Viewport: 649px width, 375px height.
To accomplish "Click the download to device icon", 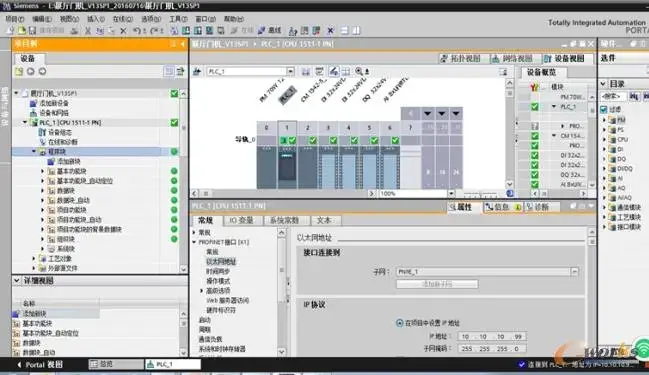I will 186,31.
